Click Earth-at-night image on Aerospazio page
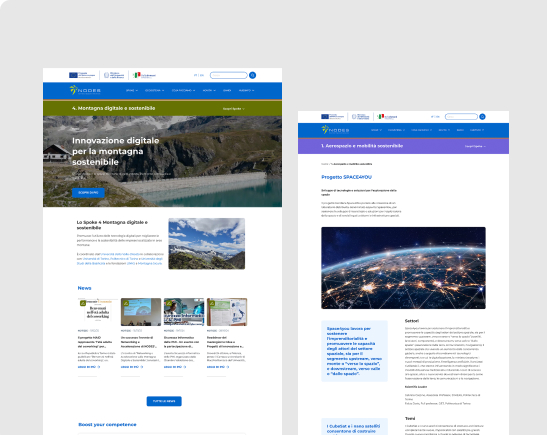This screenshot has width=547, height=435. coord(403,268)
